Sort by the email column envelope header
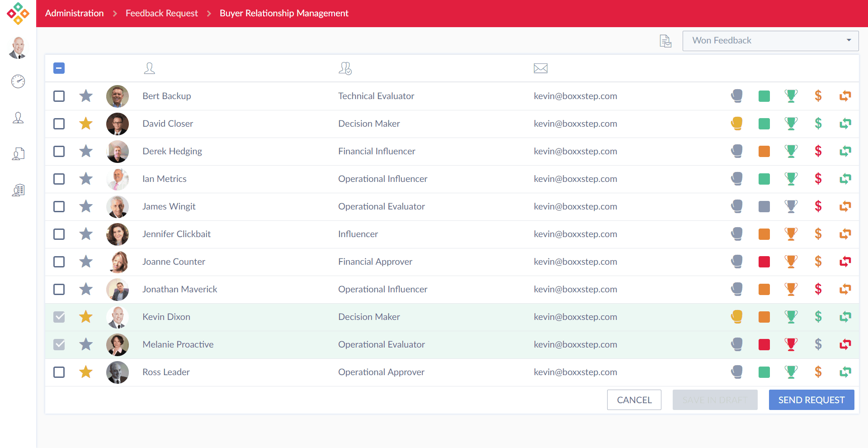868x448 pixels. [x=540, y=68]
